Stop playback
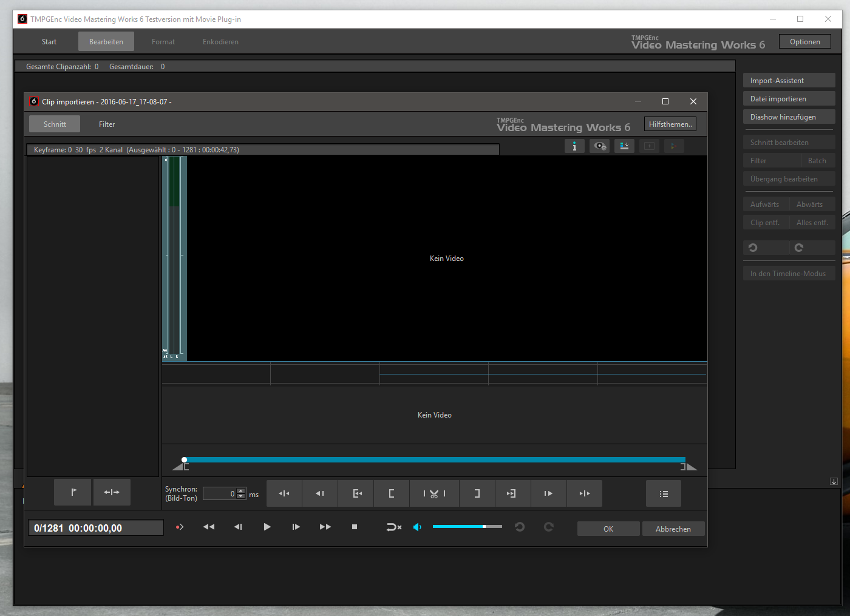Image resolution: width=850 pixels, height=616 pixels. tap(355, 527)
